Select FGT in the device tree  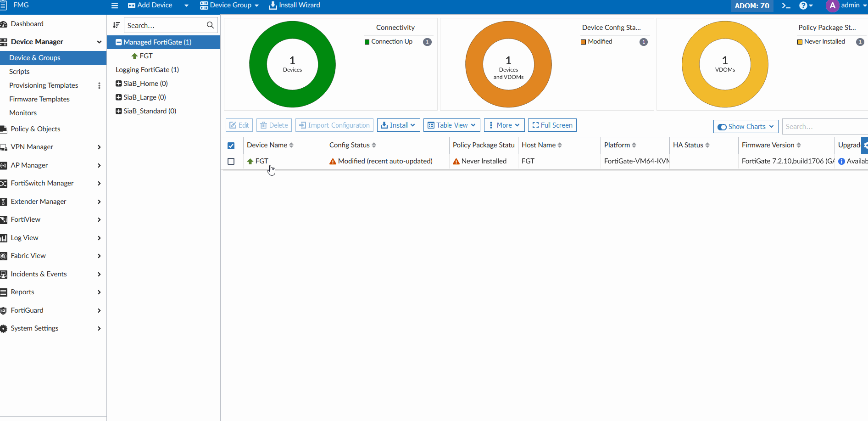tap(146, 56)
